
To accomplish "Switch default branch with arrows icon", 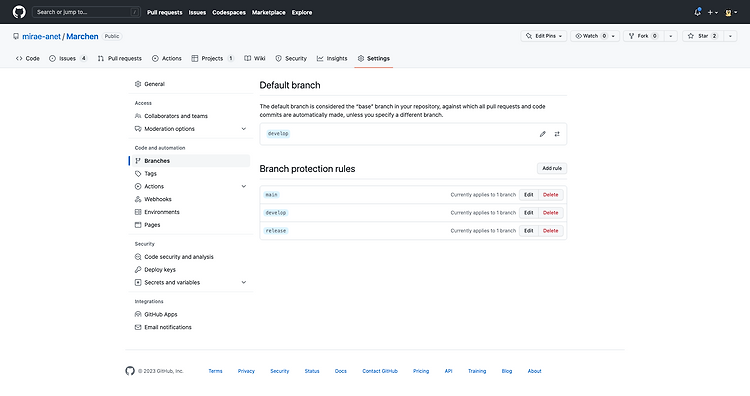I will (557, 134).
